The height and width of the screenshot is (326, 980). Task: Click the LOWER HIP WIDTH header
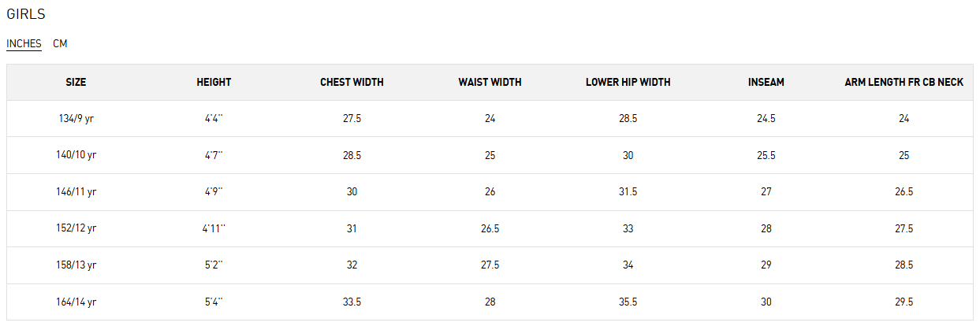point(628,83)
